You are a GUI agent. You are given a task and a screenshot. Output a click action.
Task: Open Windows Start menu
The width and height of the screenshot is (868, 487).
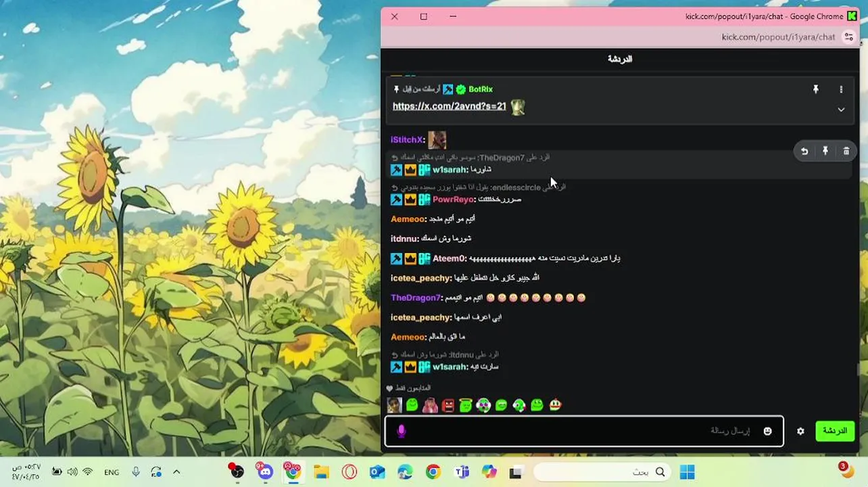[687, 472]
